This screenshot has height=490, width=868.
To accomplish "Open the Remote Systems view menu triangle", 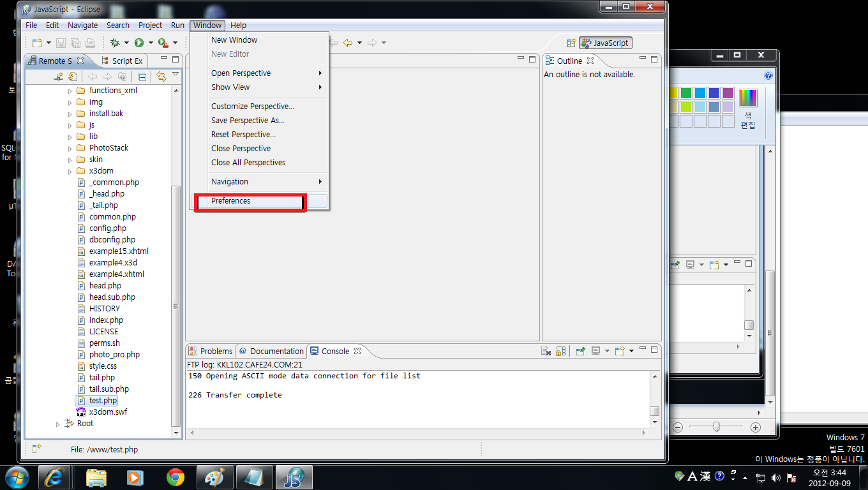I will 176,74.
